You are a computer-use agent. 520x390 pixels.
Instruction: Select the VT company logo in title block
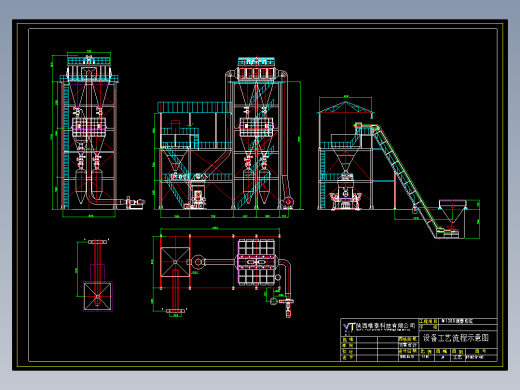349,327
